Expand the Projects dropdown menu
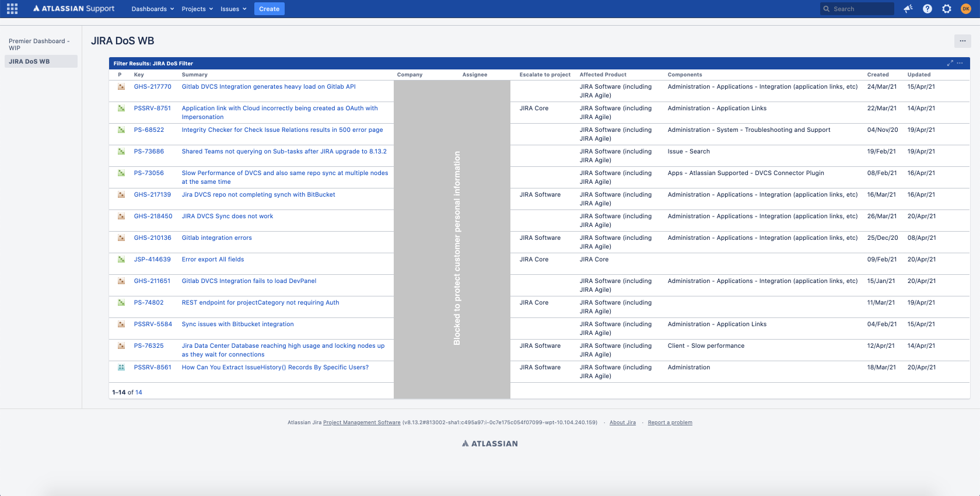The height and width of the screenshot is (496, 980). pos(197,9)
